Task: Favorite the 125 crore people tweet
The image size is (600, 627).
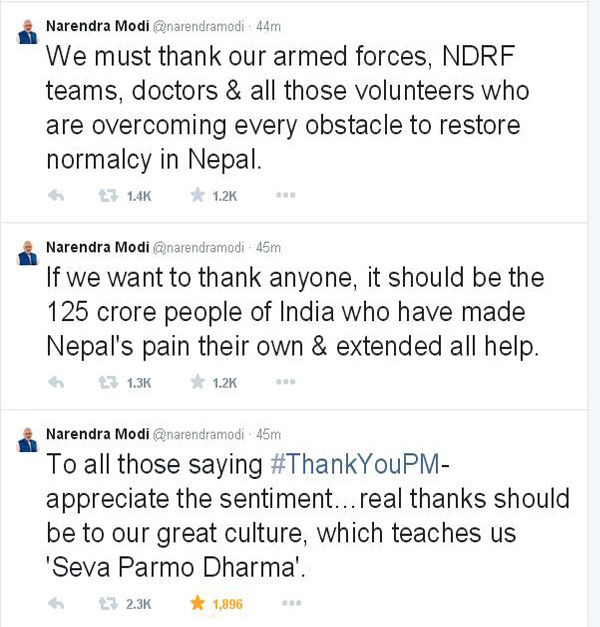Action: pos(198,381)
